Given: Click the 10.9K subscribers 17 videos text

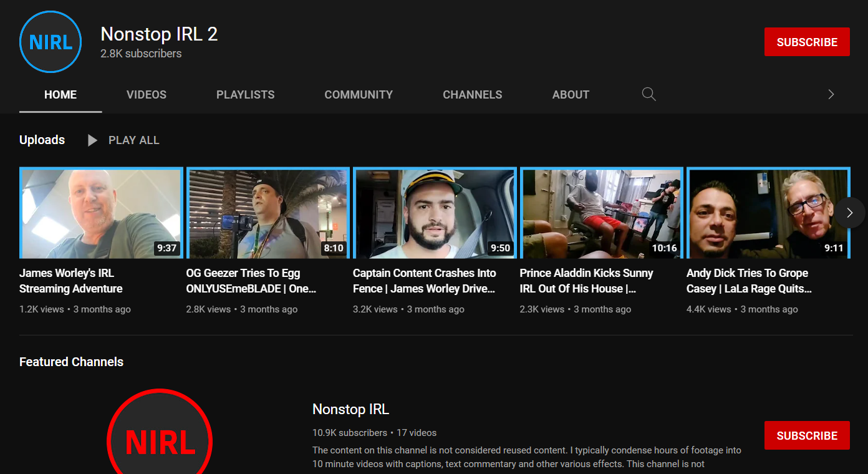Looking at the screenshot, I should coord(374,433).
